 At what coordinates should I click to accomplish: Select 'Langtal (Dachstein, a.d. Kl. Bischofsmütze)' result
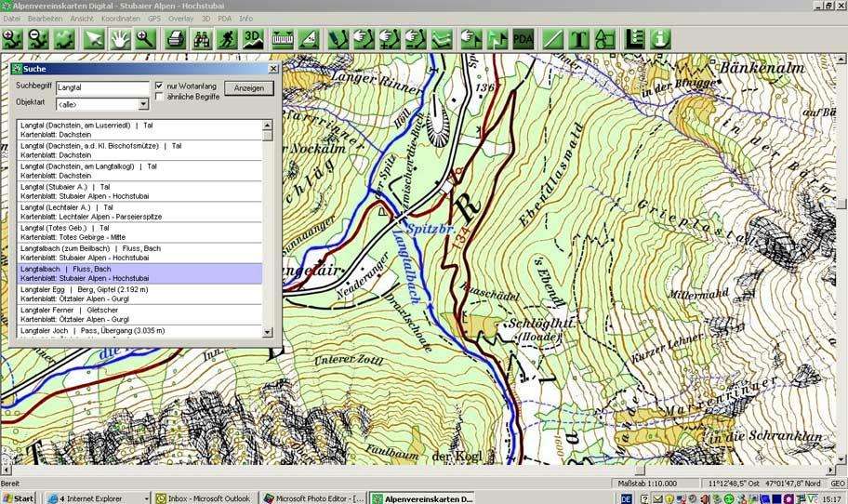pyautogui.click(x=139, y=151)
